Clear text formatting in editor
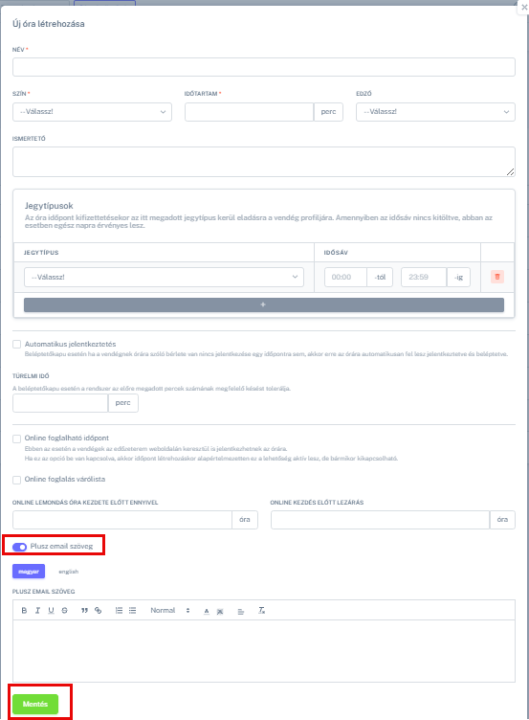Image resolution: width=529 pixels, height=720 pixels. (261, 610)
